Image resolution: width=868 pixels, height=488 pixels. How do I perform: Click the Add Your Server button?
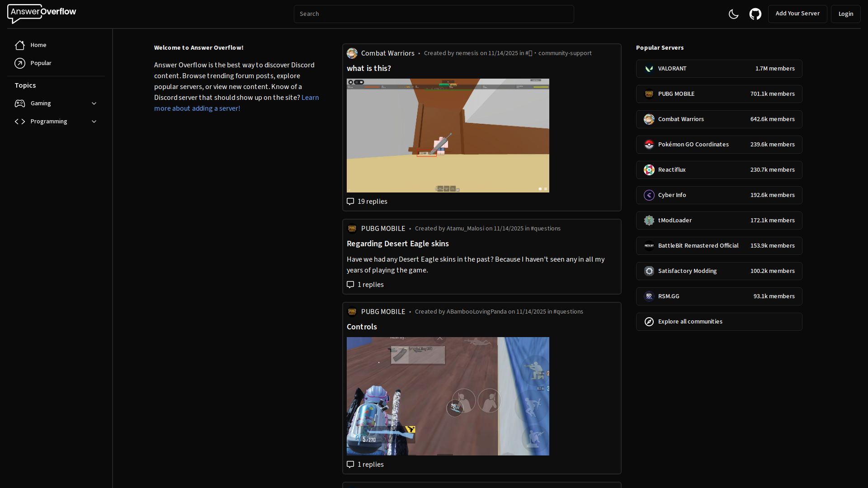tap(797, 14)
